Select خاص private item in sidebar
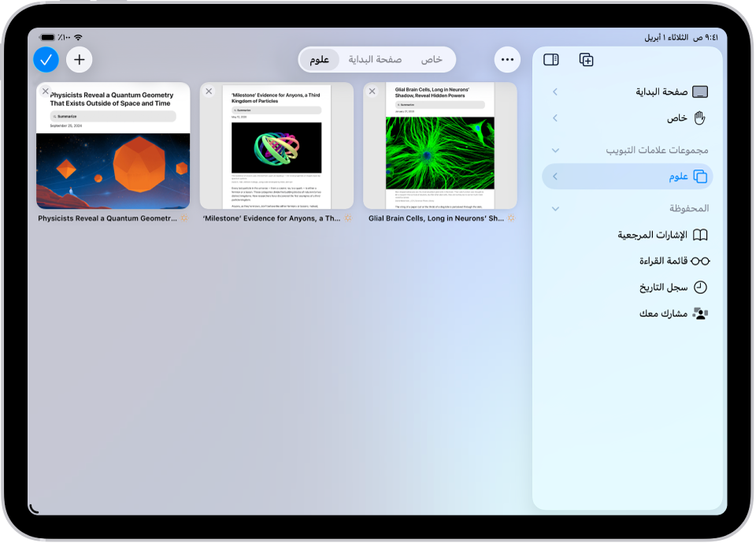Viewport: 756px width, 543px height. 628,118
